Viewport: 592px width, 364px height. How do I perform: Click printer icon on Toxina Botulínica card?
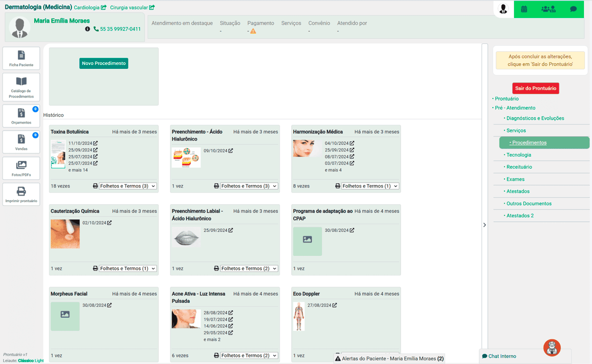pyautogui.click(x=96, y=186)
